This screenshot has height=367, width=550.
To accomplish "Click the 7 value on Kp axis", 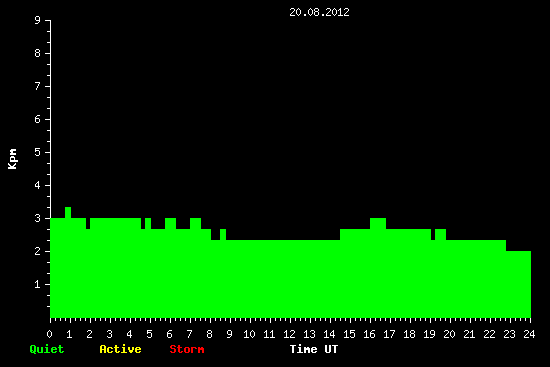I will pyautogui.click(x=38, y=86).
